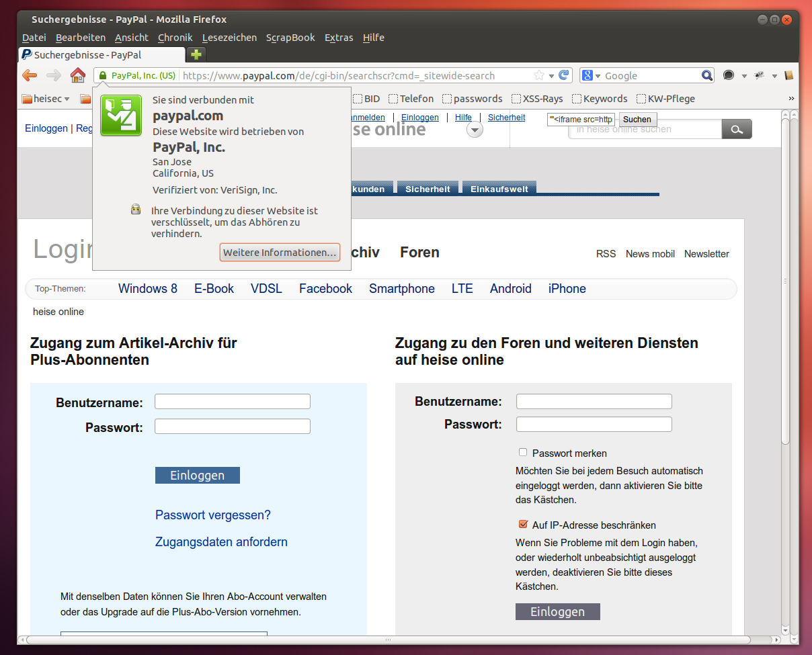Go back with the orange back arrow
812x655 pixels.
click(30, 75)
